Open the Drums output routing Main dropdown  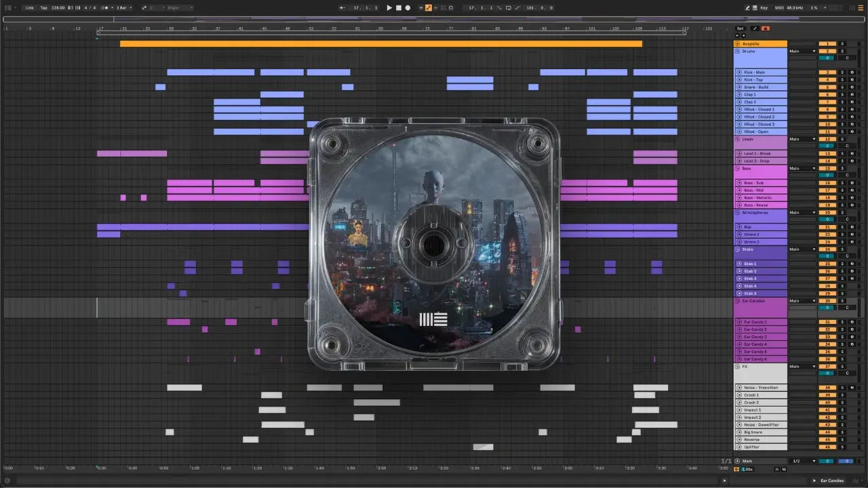[x=803, y=51]
